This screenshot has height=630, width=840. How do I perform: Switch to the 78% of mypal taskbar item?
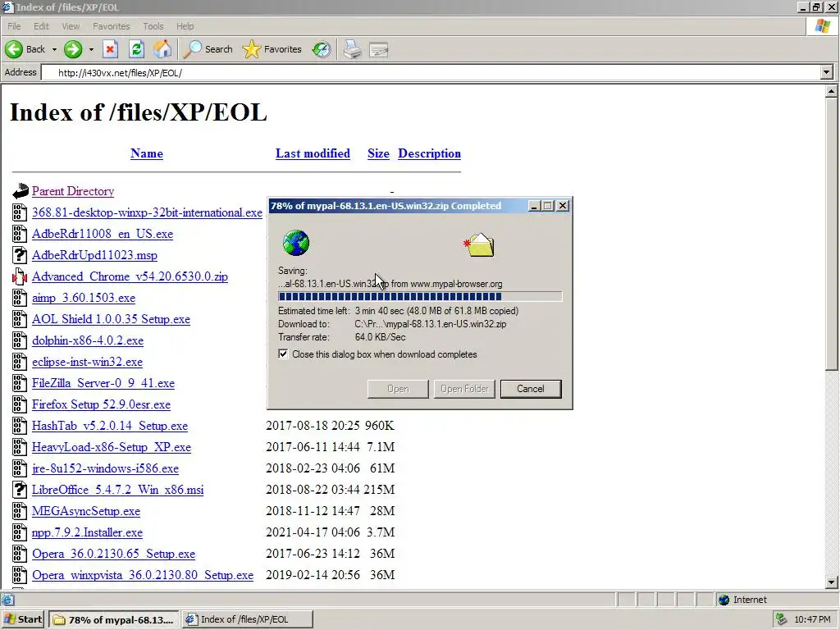113,620
